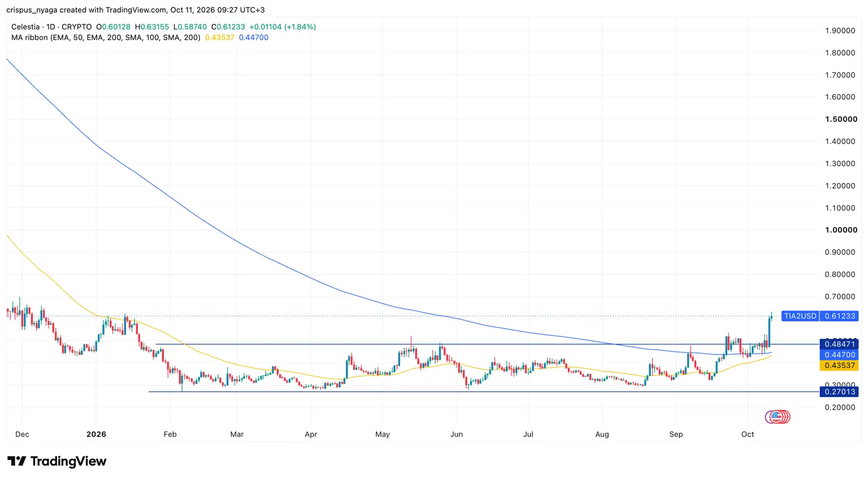The height and width of the screenshot is (480, 868).
Task: Click the 0.20000 level on price axis
Action: click(840, 407)
